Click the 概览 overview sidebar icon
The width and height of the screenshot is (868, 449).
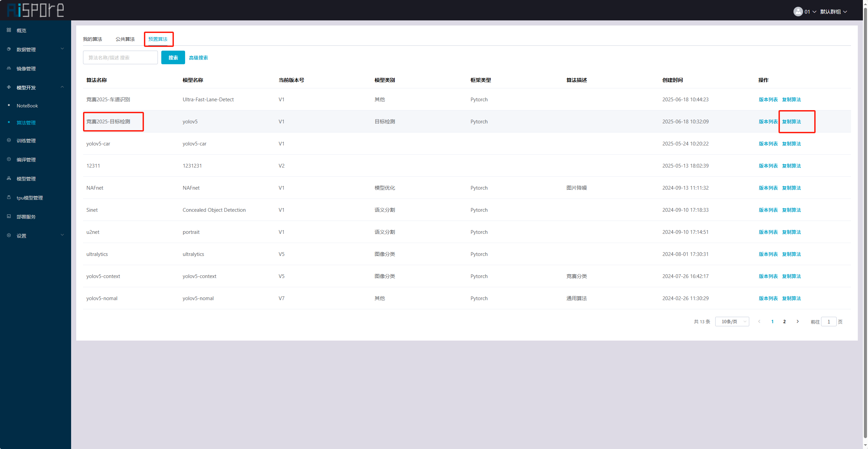click(9, 30)
